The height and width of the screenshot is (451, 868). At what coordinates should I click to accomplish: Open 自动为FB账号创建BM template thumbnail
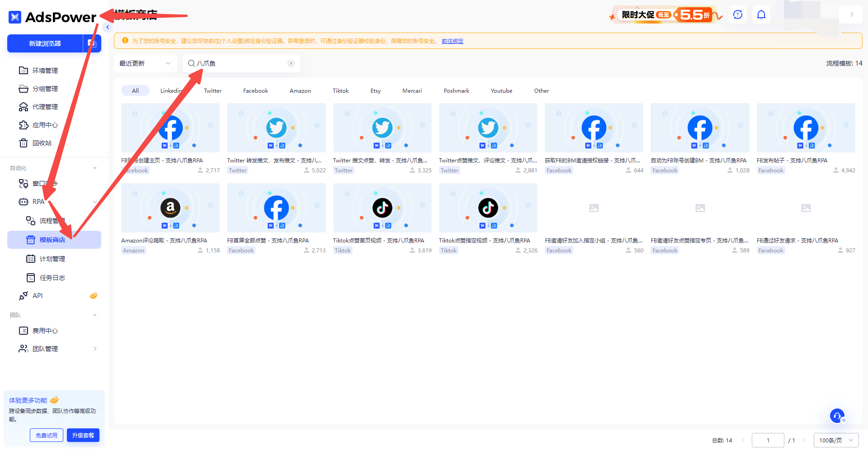point(700,128)
